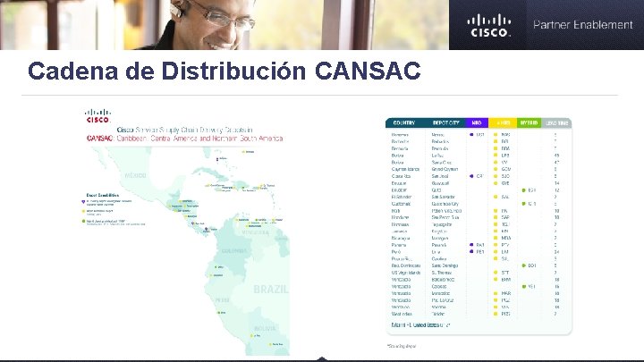
Task: Click the "Partner Enablement" header text
Action: click(x=583, y=25)
